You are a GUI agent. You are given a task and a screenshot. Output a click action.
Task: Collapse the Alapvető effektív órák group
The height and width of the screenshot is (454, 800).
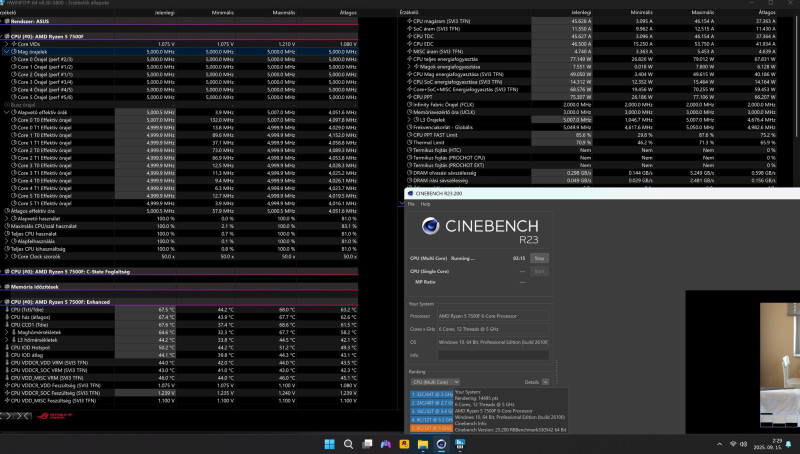coord(7,112)
